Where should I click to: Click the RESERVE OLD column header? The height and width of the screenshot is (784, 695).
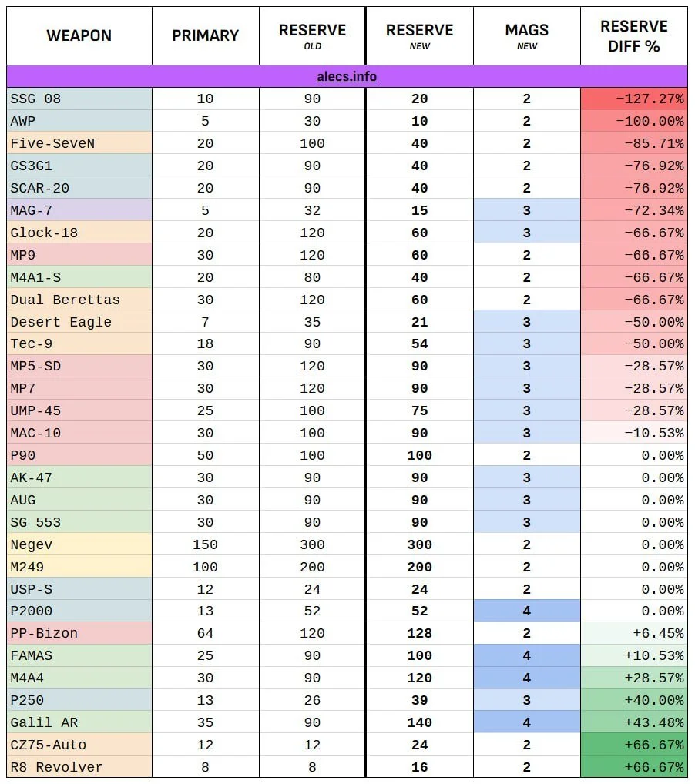pos(312,35)
